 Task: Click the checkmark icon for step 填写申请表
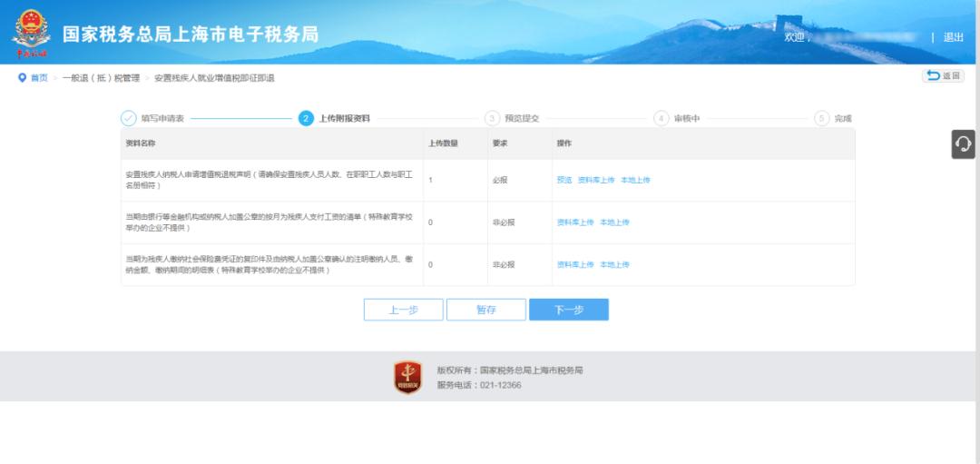[129, 118]
